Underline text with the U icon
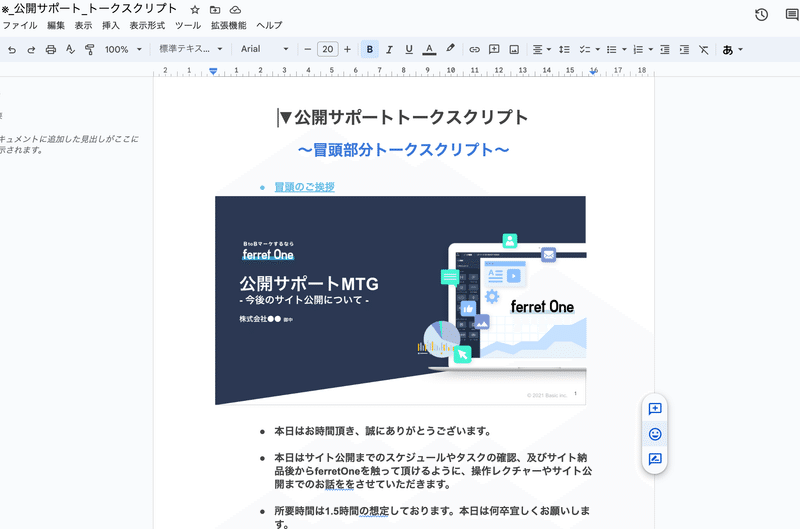Screen dimensions: 800x529 [x=409, y=49]
